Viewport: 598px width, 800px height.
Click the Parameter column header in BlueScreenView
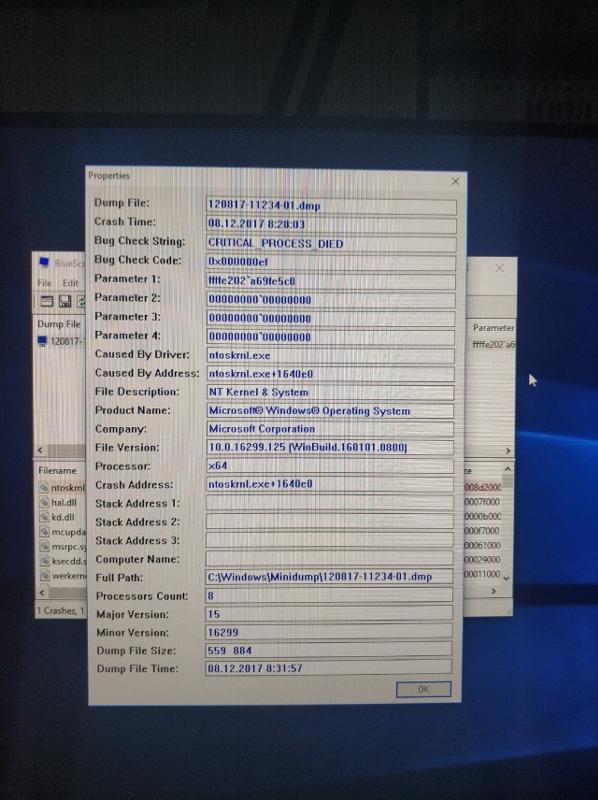492,328
